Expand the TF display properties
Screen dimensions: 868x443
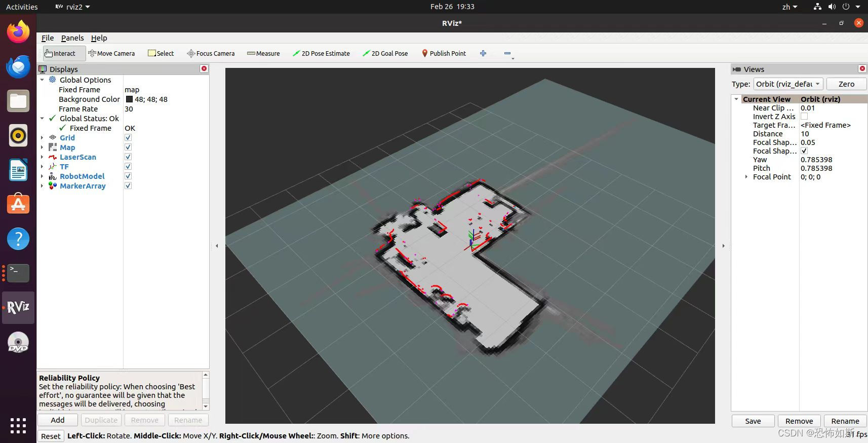(42, 166)
